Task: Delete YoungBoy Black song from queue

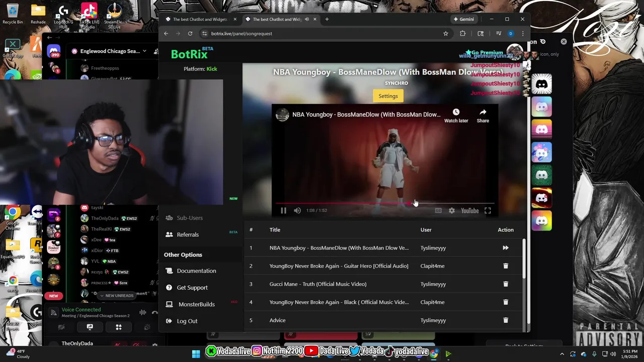Action: point(506,302)
